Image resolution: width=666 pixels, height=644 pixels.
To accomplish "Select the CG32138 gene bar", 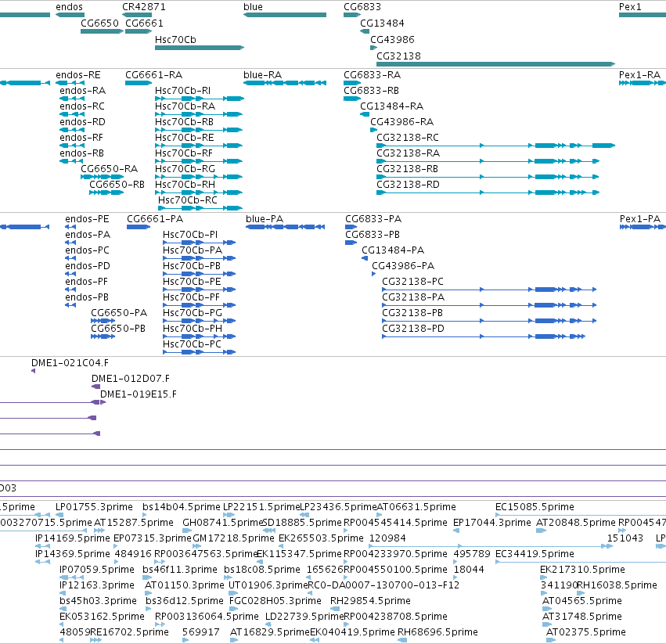I will [495, 64].
